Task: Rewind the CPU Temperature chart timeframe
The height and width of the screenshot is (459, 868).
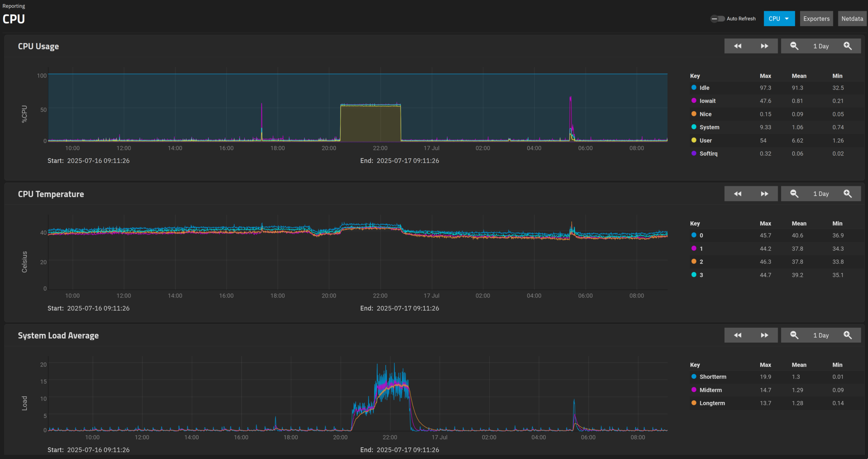Action: (x=737, y=194)
